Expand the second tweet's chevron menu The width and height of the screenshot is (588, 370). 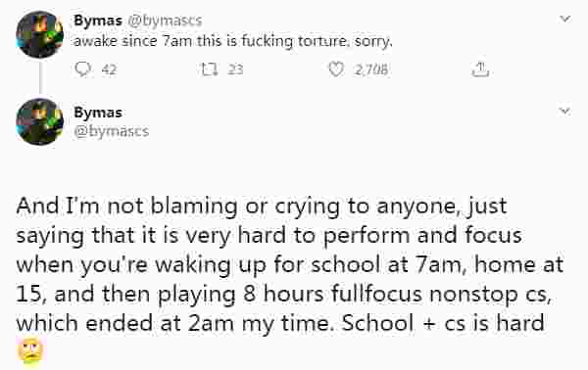pyautogui.click(x=565, y=111)
